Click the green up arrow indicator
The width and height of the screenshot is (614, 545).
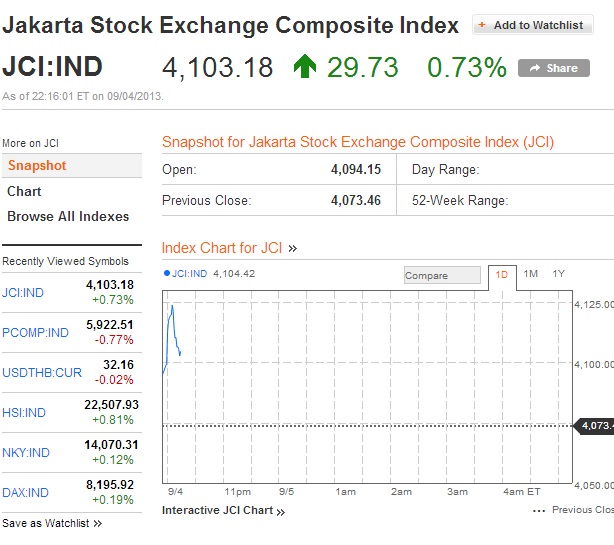304,67
